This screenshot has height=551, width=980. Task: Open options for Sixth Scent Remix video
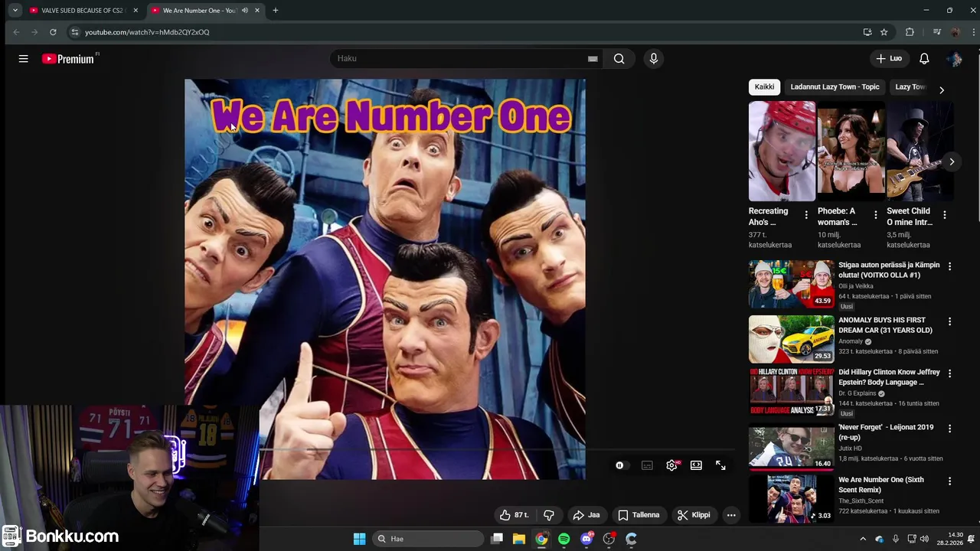(x=949, y=481)
